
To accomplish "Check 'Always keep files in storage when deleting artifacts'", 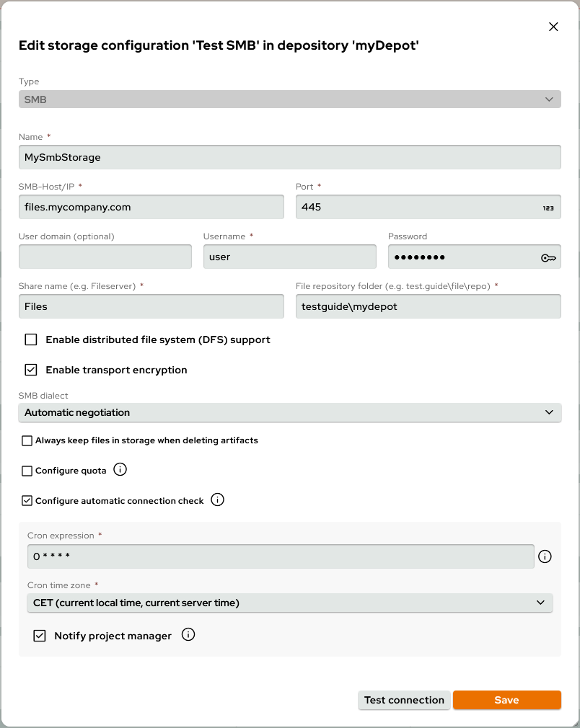I will coord(27,440).
